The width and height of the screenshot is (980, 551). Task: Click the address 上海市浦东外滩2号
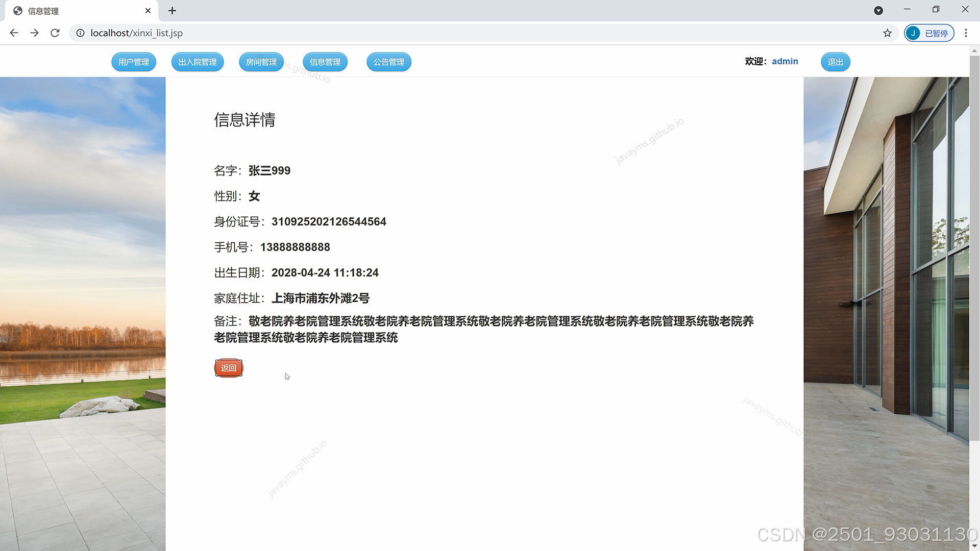[x=321, y=298]
